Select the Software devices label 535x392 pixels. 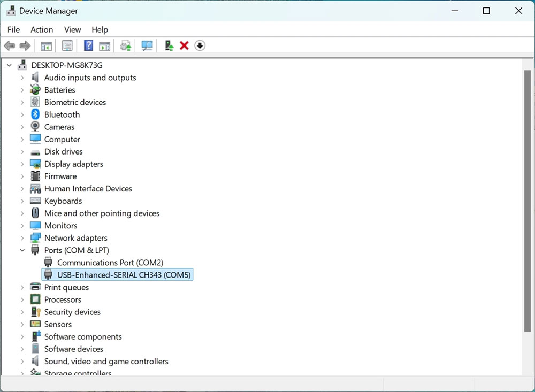pyautogui.click(x=74, y=349)
